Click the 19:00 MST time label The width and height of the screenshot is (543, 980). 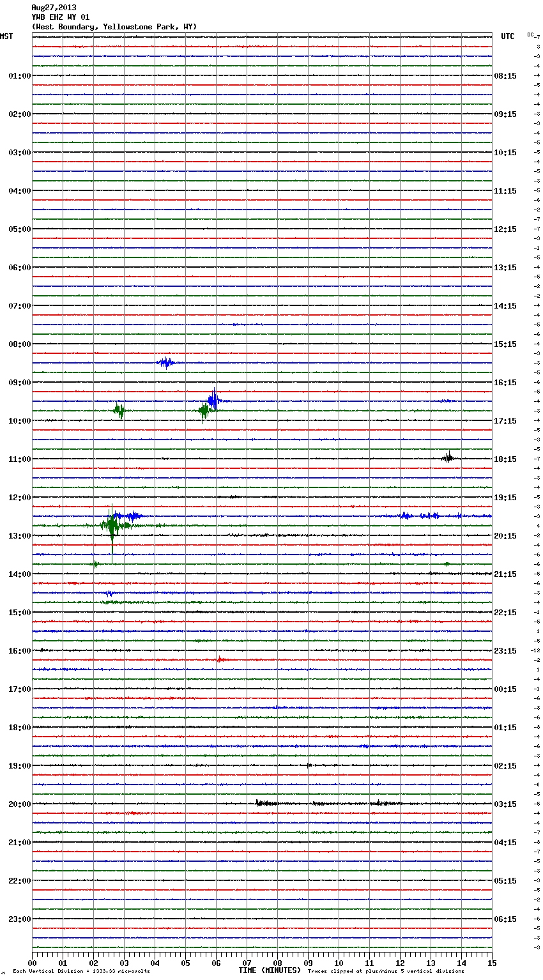coord(20,766)
